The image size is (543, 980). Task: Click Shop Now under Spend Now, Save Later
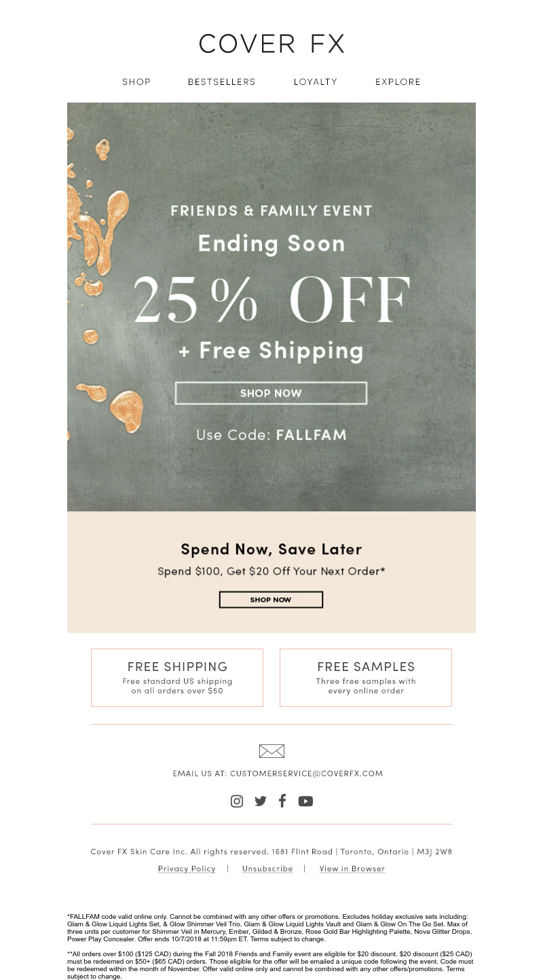click(271, 600)
